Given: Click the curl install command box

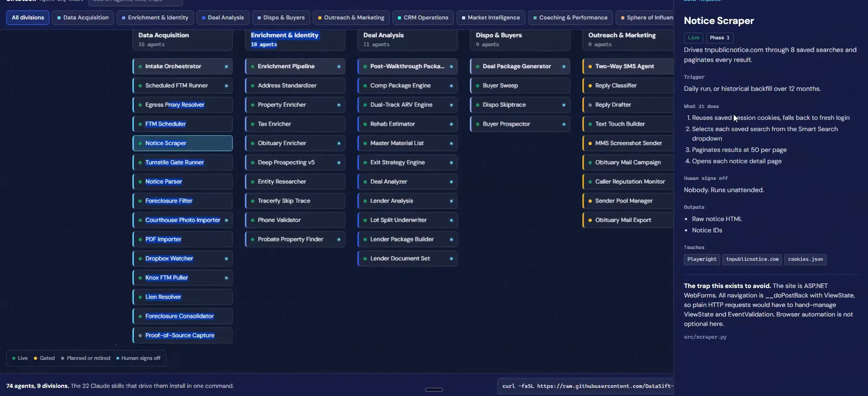Looking at the screenshot, I should click(586, 386).
